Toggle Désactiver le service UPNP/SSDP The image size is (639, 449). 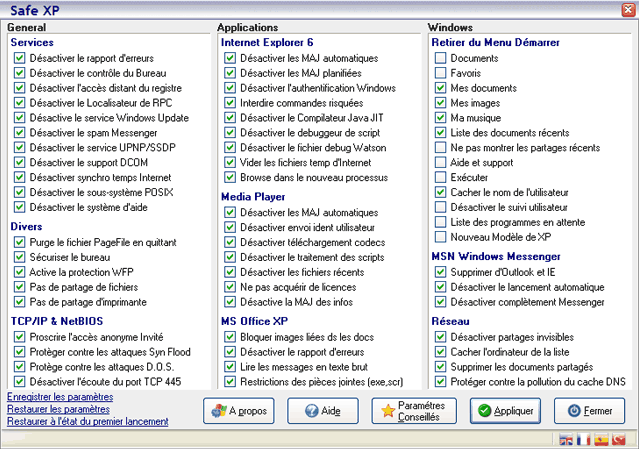19,147
